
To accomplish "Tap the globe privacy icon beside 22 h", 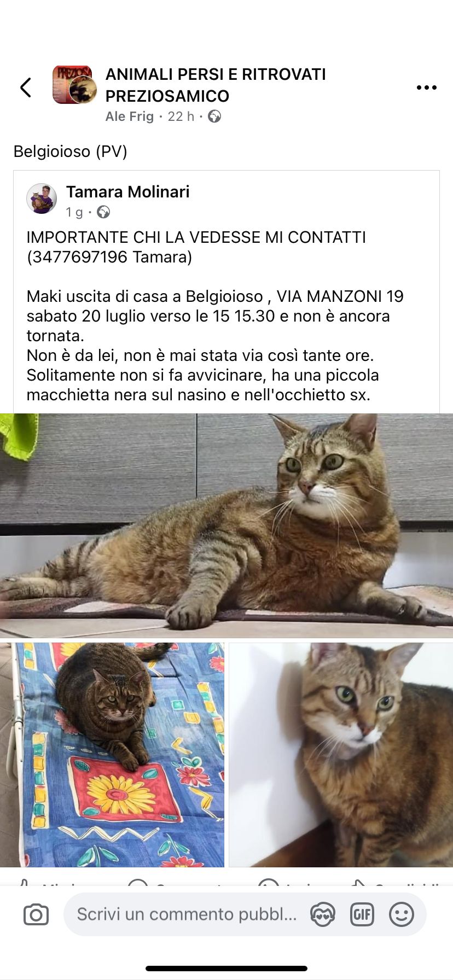I will [x=214, y=116].
